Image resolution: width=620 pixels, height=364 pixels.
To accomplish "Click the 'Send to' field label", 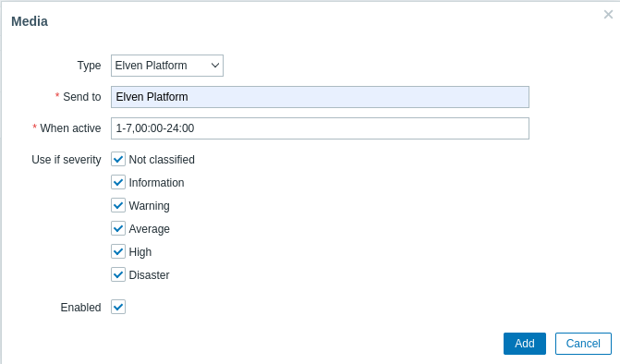I will [x=82, y=97].
